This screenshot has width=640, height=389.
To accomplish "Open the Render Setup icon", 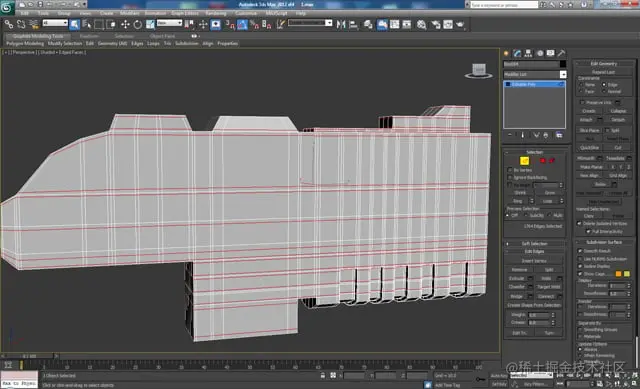I will 436,24.
